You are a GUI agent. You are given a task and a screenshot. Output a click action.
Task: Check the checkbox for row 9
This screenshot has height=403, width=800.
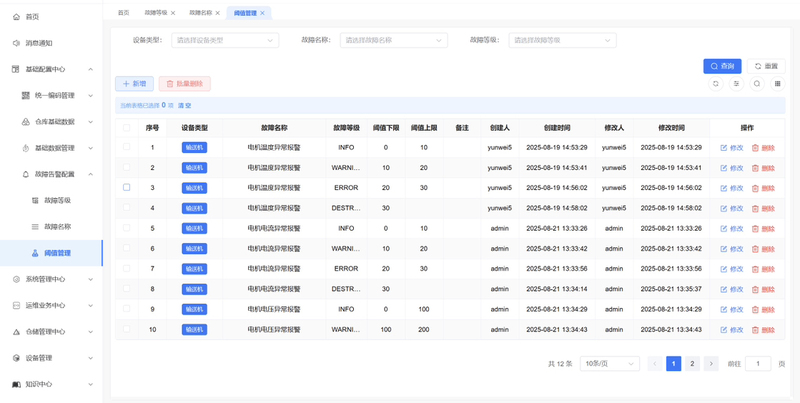click(x=127, y=309)
